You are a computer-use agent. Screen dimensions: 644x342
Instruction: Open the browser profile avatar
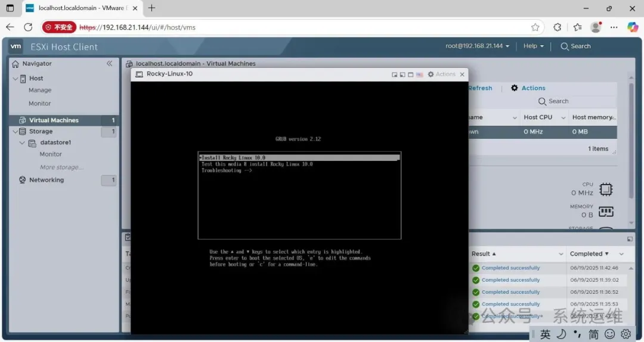pyautogui.click(x=596, y=27)
